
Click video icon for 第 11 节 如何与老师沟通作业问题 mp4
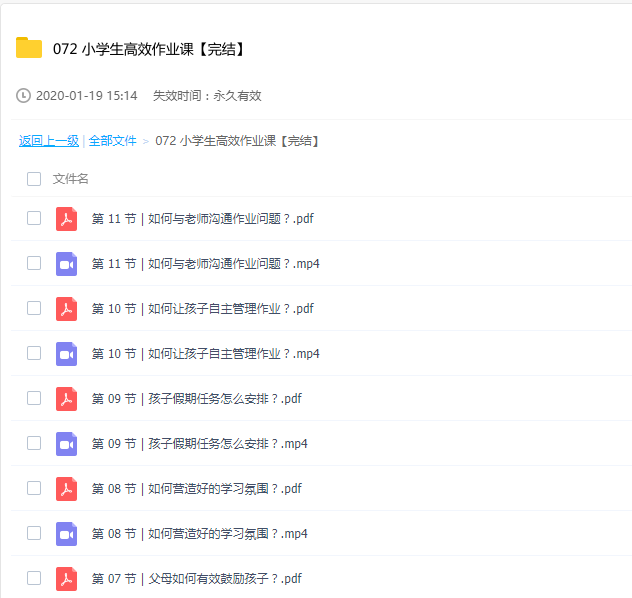point(67,264)
